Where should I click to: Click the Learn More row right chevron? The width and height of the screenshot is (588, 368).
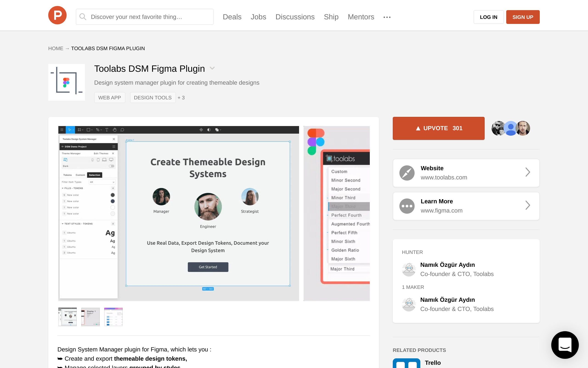tap(528, 205)
